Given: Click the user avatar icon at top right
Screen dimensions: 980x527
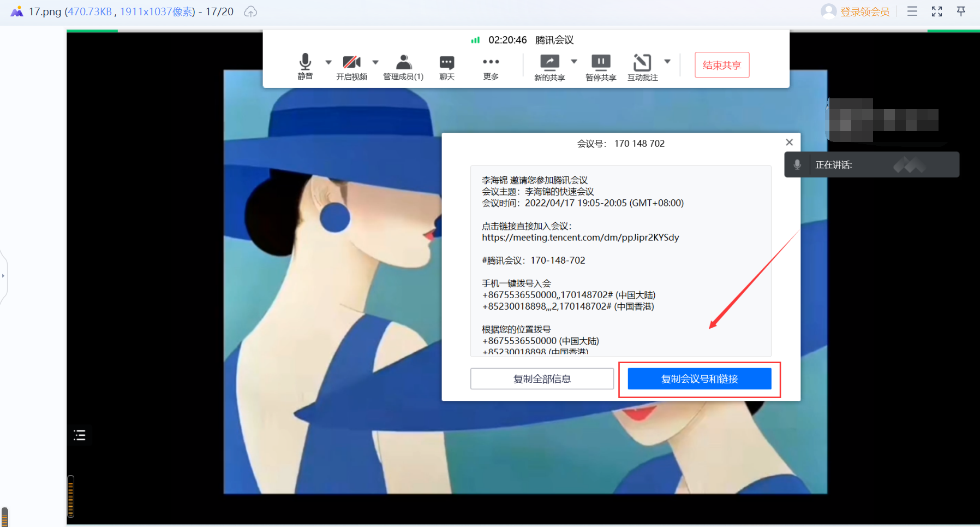Looking at the screenshot, I should [x=828, y=11].
